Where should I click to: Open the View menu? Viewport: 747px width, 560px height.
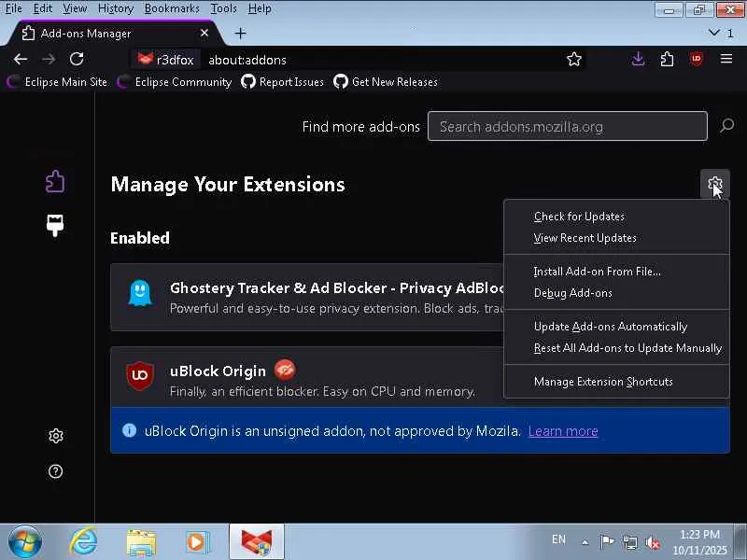(76, 8)
